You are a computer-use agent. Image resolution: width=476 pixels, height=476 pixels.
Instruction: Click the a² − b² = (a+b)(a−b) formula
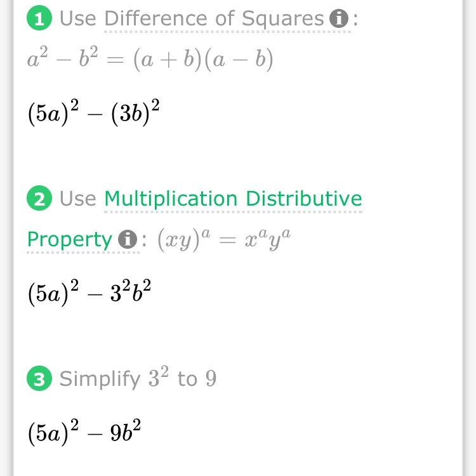pyautogui.click(x=150, y=59)
